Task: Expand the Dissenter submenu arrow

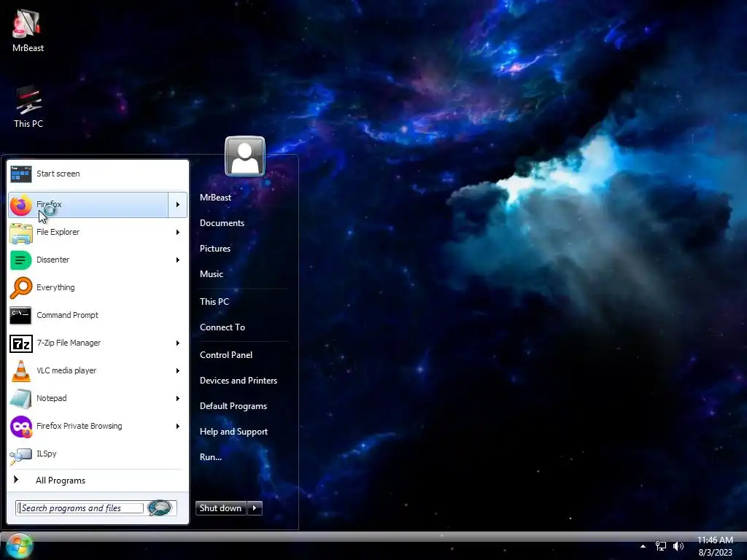Action: point(178,260)
